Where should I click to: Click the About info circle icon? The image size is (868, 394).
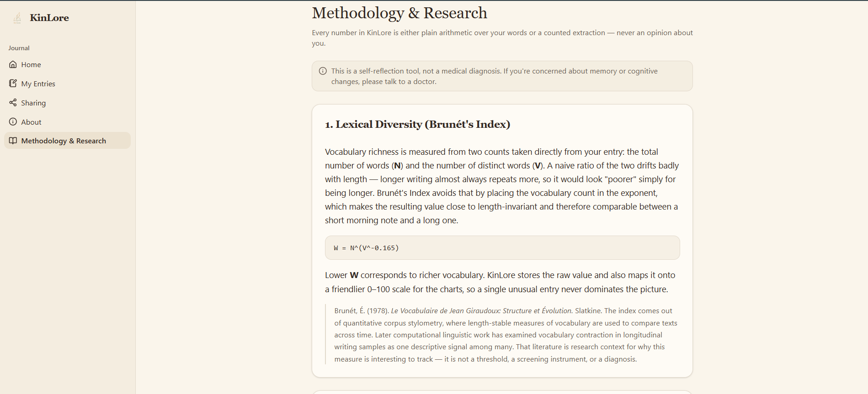[13, 122]
